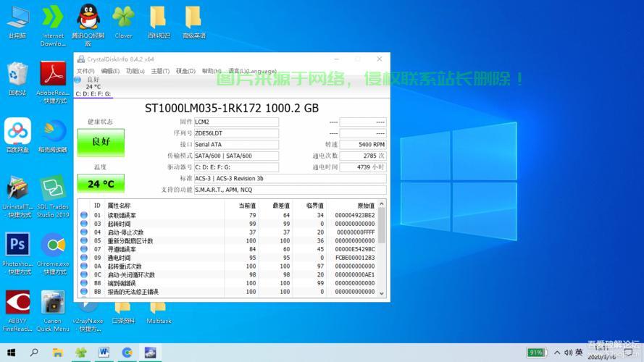Click the Windows Start button

tap(12, 353)
